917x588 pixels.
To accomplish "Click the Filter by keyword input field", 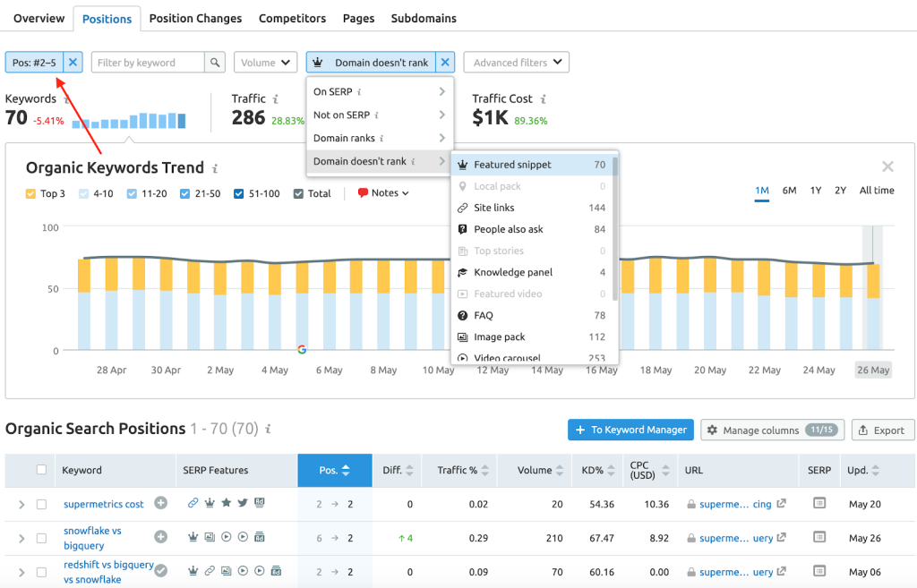I will tap(148, 62).
